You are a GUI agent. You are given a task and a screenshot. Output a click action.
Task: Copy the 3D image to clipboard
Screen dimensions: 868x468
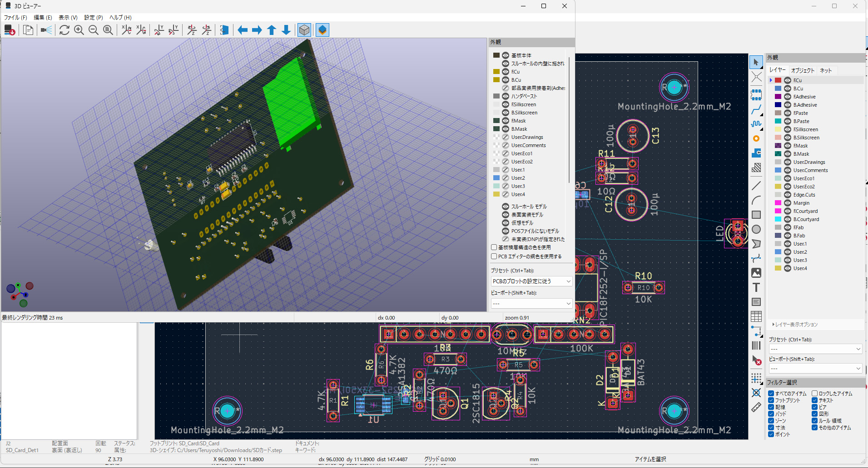click(x=28, y=30)
